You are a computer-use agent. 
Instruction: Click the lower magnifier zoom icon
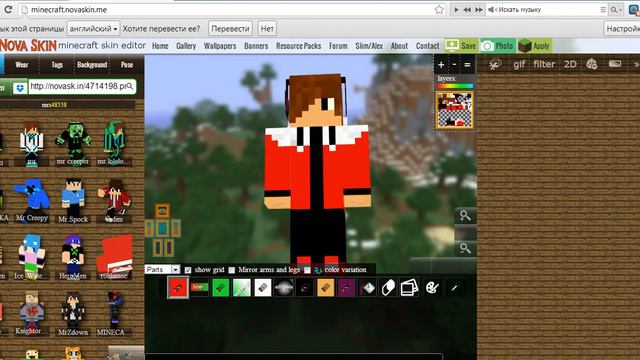pyautogui.click(x=465, y=248)
